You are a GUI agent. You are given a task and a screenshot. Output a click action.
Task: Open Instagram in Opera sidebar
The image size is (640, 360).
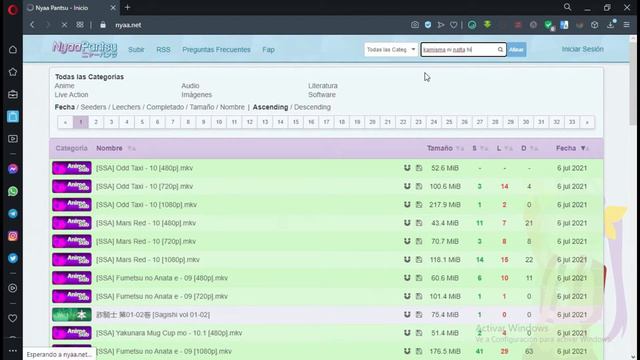13,236
